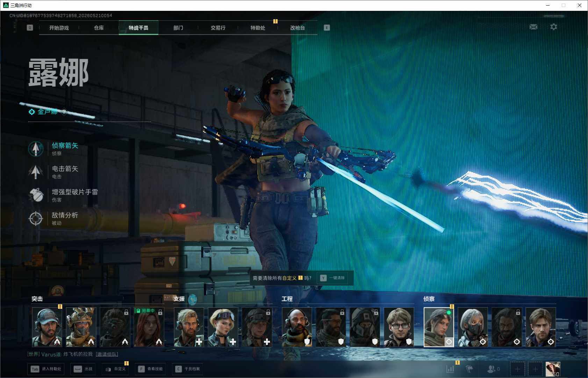Open the mail envelope icon
Viewport: 588px width, 378px height.
pyautogui.click(x=533, y=27)
